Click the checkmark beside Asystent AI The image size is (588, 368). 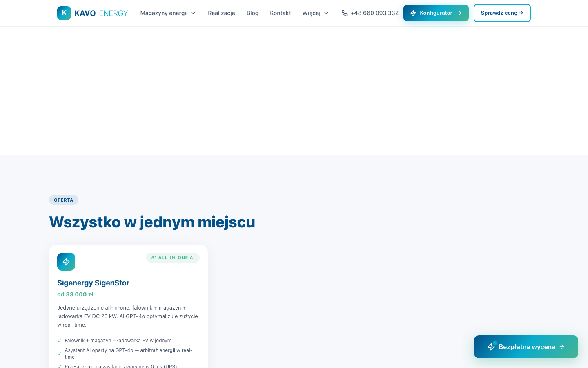point(59,354)
